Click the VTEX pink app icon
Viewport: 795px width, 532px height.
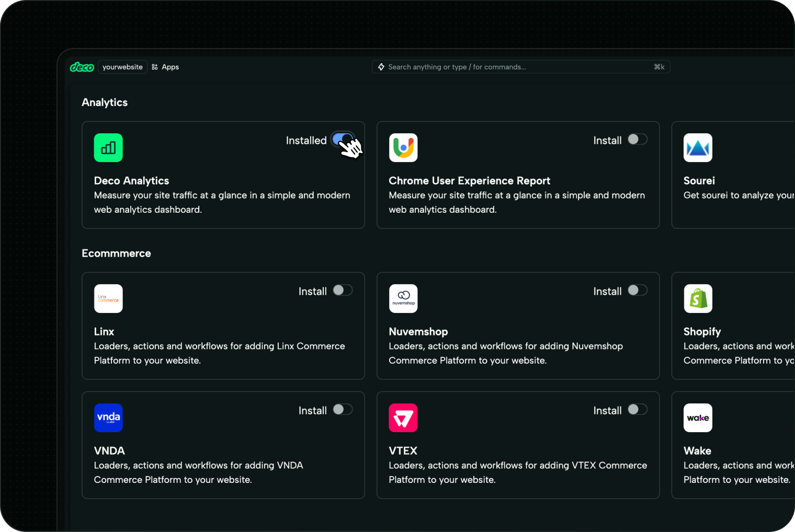(403, 418)
